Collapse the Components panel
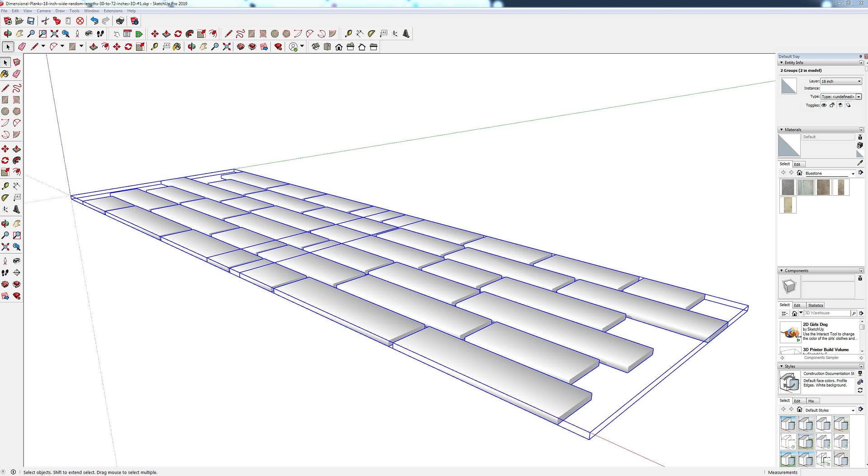868x476 pixels. coord(782,271)
